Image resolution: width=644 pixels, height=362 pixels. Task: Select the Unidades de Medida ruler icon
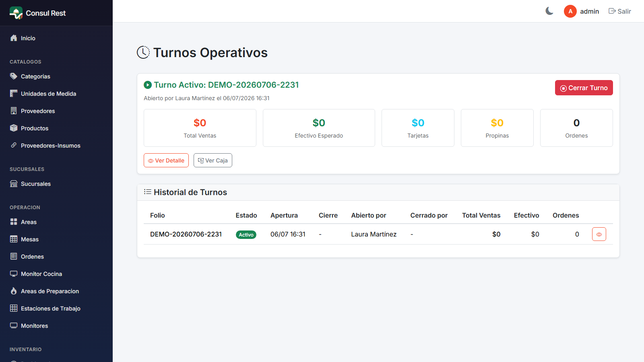pyautogui.click(x=14, y=93)
